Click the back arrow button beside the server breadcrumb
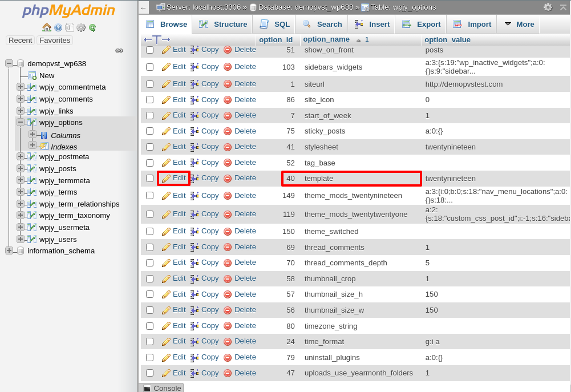This screenshot has width=571, height=392. [144, 7]
